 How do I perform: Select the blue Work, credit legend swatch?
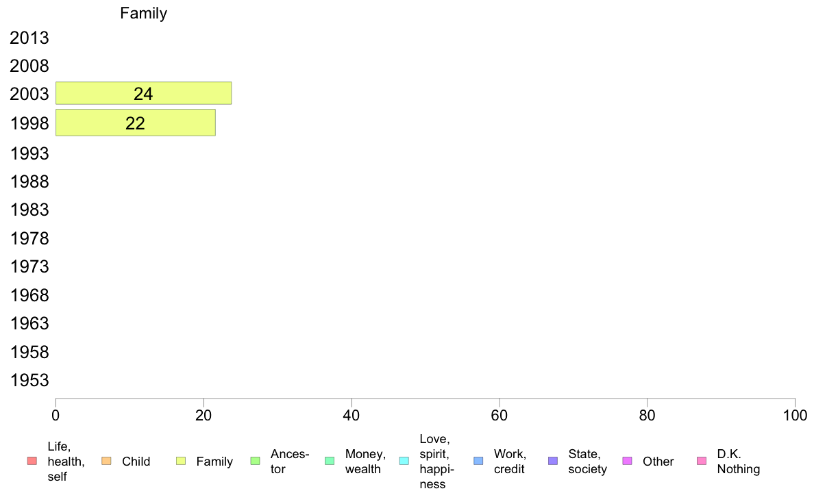click(479, 461)
